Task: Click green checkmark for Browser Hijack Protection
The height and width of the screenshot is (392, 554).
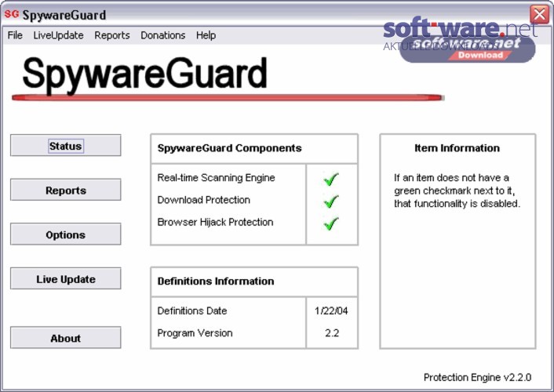Action: coord(331,223)
